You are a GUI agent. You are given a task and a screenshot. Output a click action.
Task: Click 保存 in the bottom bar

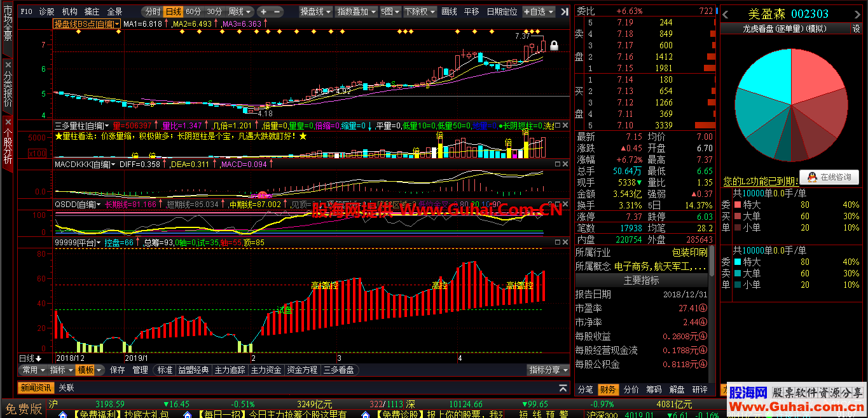tap(118, 370)
